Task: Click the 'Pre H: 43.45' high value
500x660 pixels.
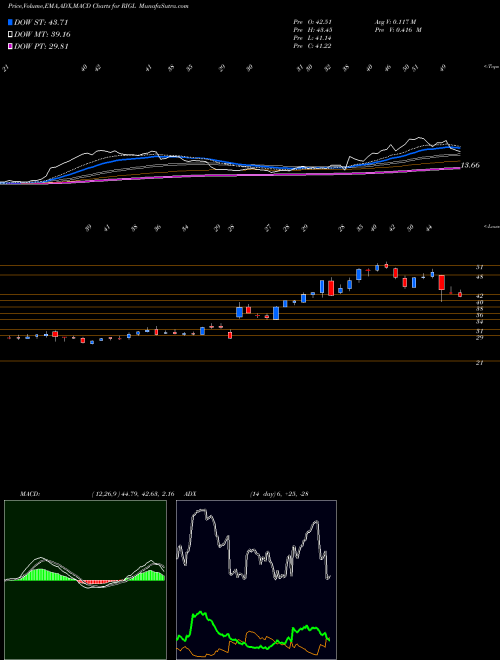Action: click(312, 30)
